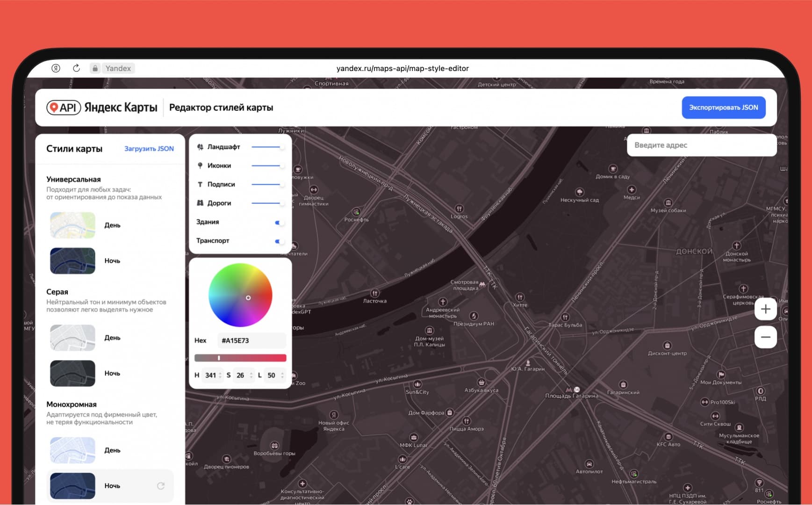Select Монохромная Ночь style thumbnail
Image resolution: width=812 pixels, height=505 pixels.
pyautogui.click(x=72, y=486)
